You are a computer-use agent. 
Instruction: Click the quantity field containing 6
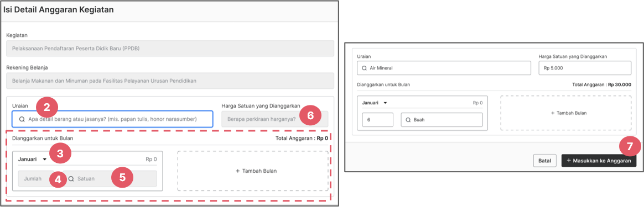(377, 120)
